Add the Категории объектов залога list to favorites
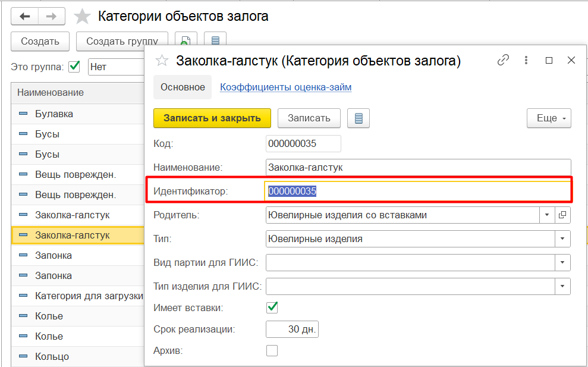Viewport: 588px width, 367px height. click(x=82, y=17)
